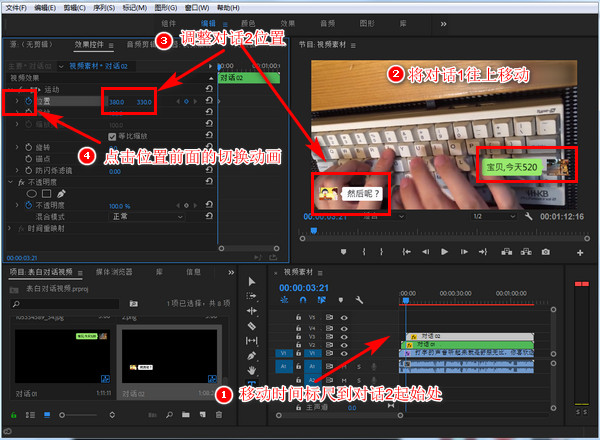600x440 pixels.
Task: Select the Track Select Forward tool
Action: click(x=251, y=296)
